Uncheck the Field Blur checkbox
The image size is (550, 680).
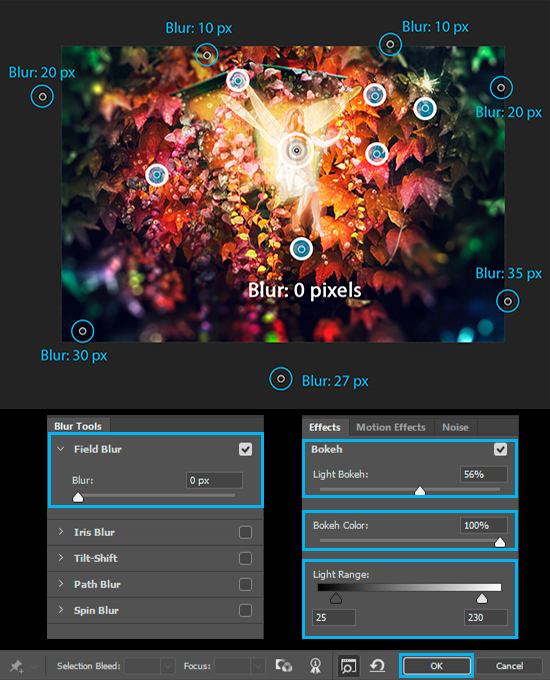[246, 449]
